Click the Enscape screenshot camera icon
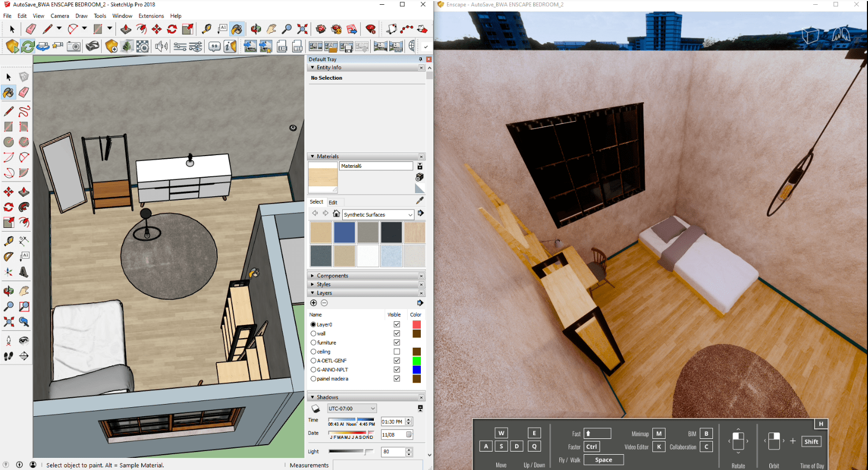868x470 pixels. (x=74, y=46)
